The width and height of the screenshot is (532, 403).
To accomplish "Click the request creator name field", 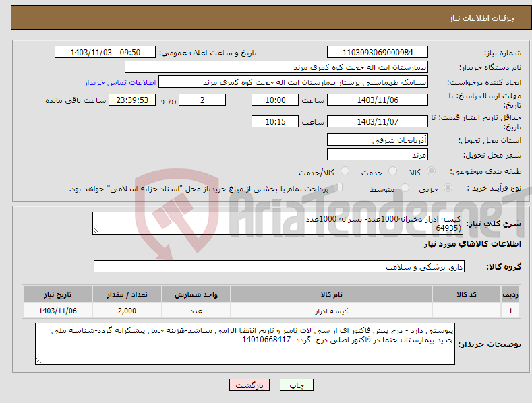I will click(x=293, y=82).
